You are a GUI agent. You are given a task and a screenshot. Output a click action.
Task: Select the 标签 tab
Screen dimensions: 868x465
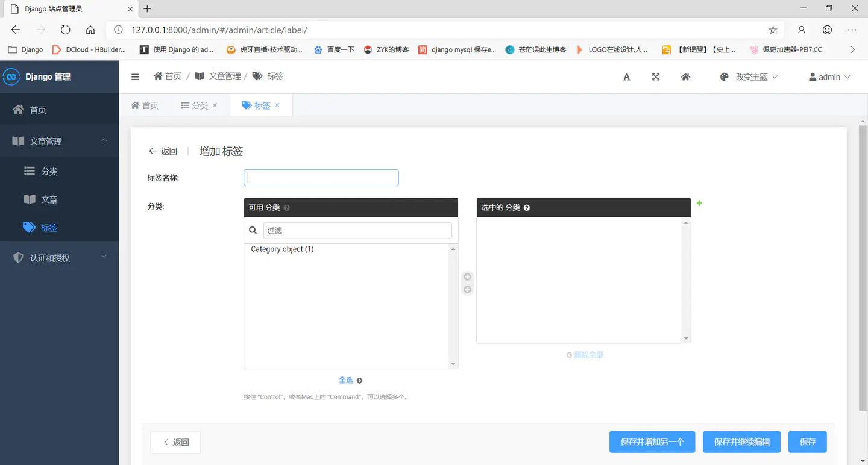[256, 105]
